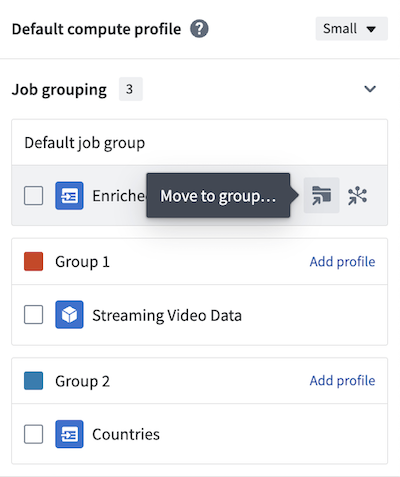This screenshot has width=400, height=477.
Task: Collapse the Job grouping section chevron
Action: (x=370, y=89)
